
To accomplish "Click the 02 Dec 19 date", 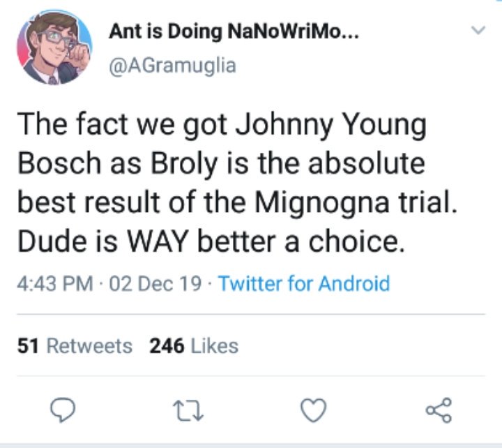I will [155, 284].
